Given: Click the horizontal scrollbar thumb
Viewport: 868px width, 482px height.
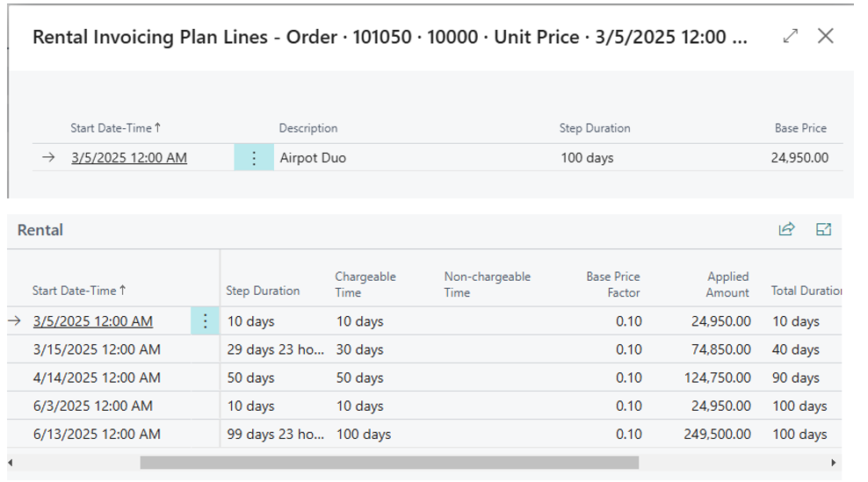Looking at the screenshot, I should [388, 463].
